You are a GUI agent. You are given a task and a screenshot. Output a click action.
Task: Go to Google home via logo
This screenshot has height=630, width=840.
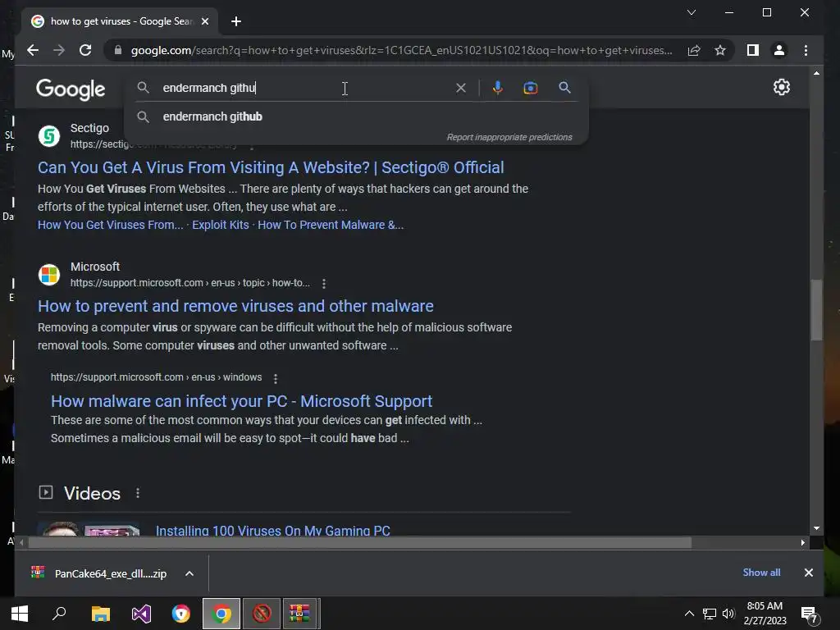coord(71,89)
